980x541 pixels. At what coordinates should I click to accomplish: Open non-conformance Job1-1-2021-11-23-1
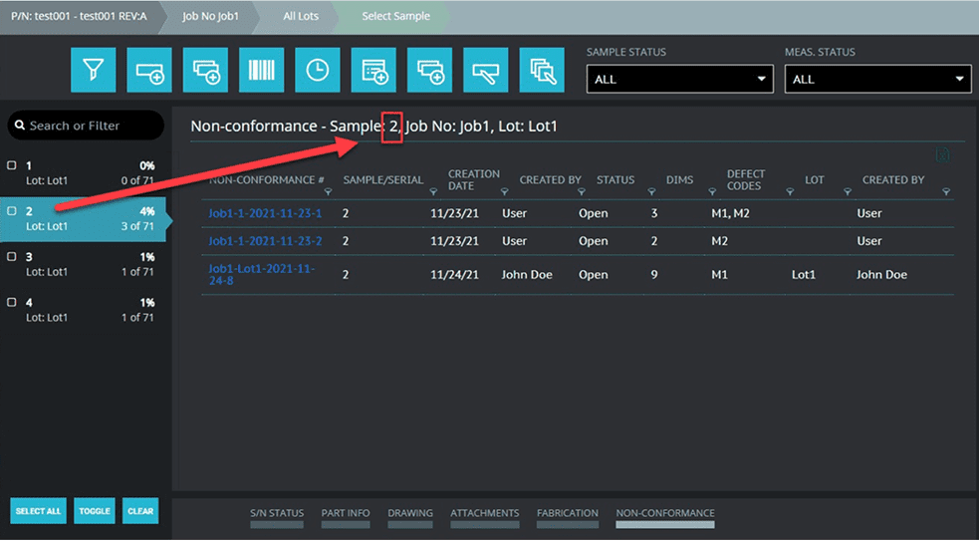tap(265, 213)
